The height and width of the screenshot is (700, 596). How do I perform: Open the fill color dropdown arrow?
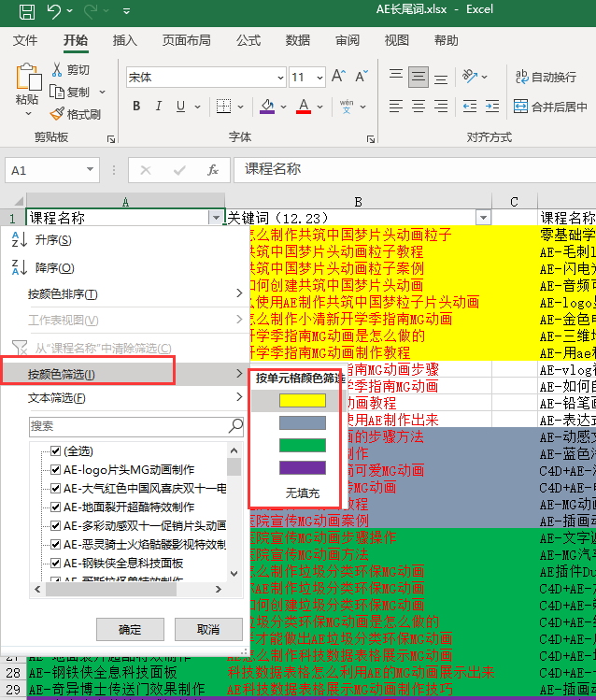pyautogui.click(x=283, y=107)
